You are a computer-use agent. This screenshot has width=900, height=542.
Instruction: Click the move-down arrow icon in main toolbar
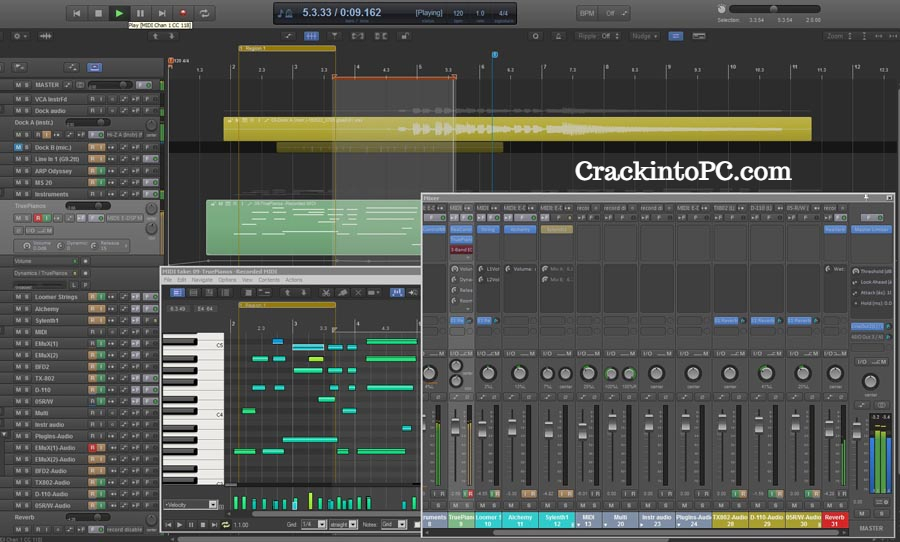(x=171, y=36)
